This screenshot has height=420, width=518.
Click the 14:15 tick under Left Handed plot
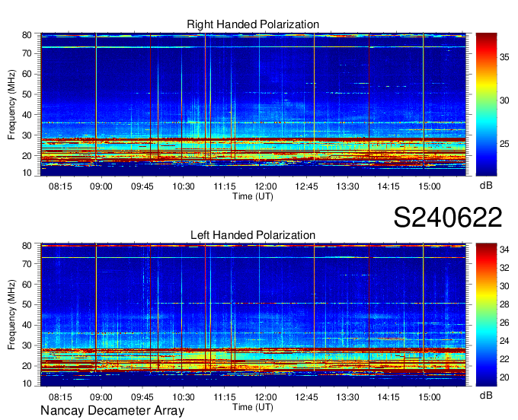point(388,397)
